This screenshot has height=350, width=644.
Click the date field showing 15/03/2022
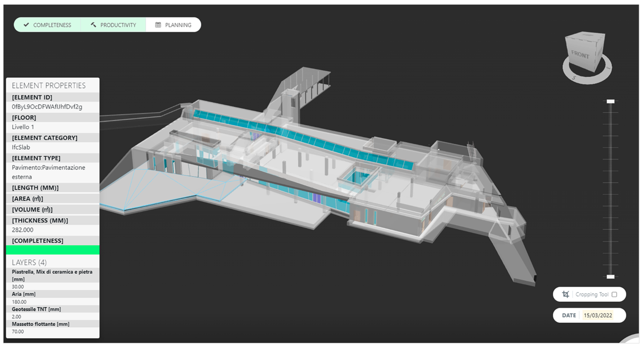click(598, 315)
